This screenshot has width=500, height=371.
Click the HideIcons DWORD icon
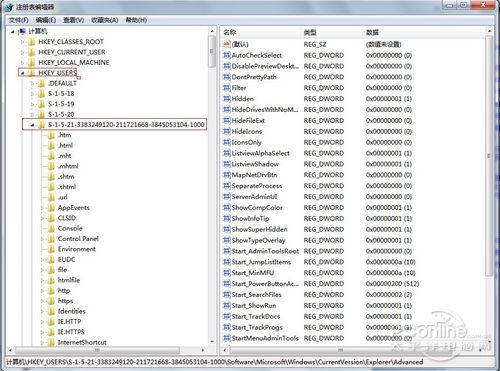227,131
